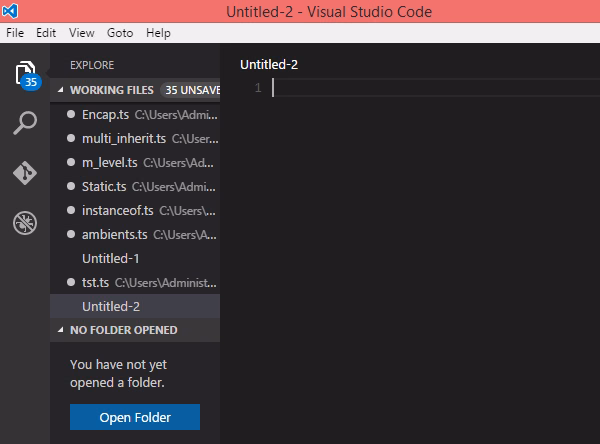Click line 1 in the editor

click(436, 88)
